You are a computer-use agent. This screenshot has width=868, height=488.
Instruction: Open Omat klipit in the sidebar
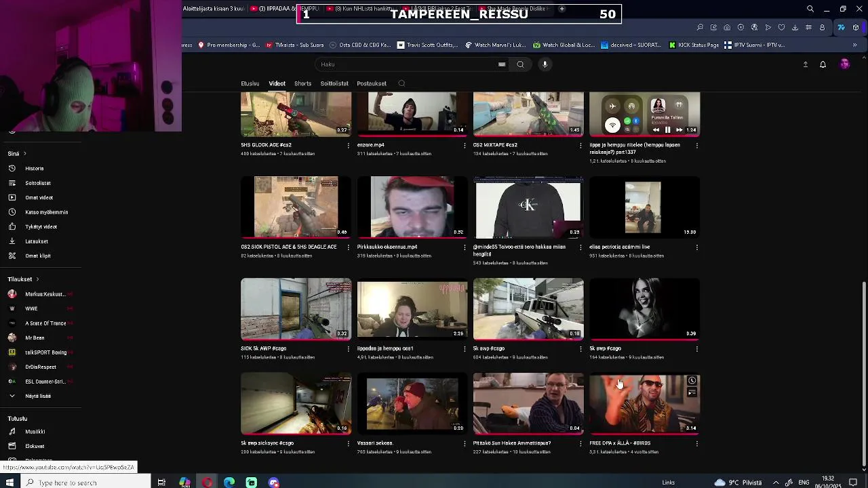38,256
